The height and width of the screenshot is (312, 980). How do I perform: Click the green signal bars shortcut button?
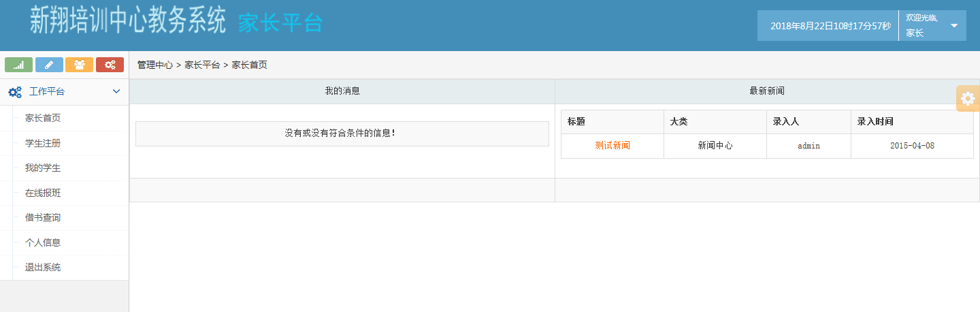tap(18, 65)
